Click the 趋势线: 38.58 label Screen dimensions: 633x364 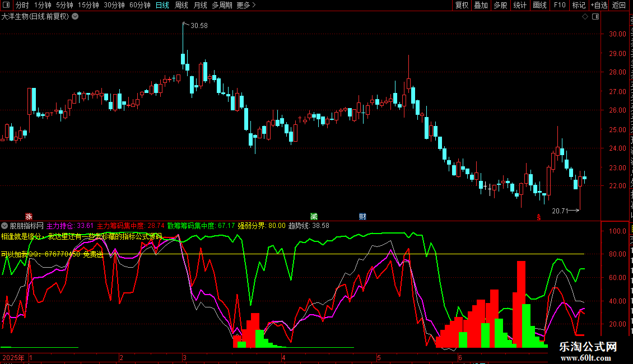309,226
